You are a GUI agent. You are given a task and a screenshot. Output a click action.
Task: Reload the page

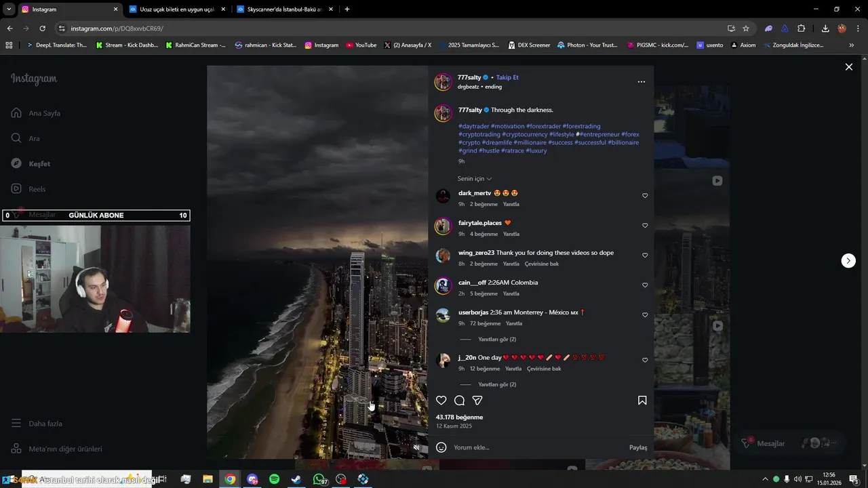click(x=42, y=28)
